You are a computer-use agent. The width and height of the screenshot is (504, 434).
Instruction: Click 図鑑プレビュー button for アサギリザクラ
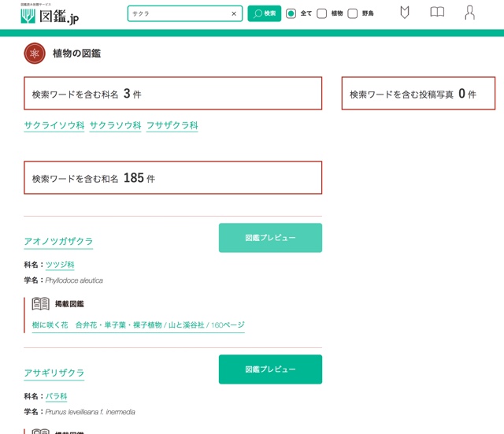click(270, 369)
